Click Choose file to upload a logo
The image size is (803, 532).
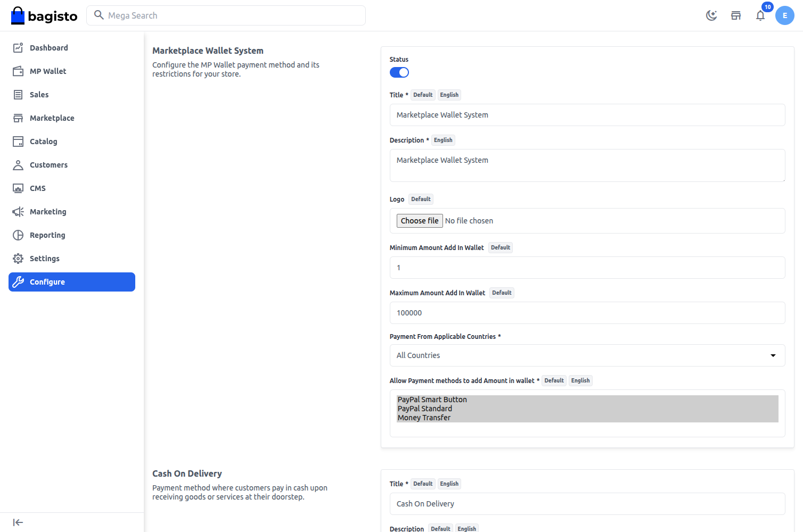pyautogui.click(x=419, y=220)
